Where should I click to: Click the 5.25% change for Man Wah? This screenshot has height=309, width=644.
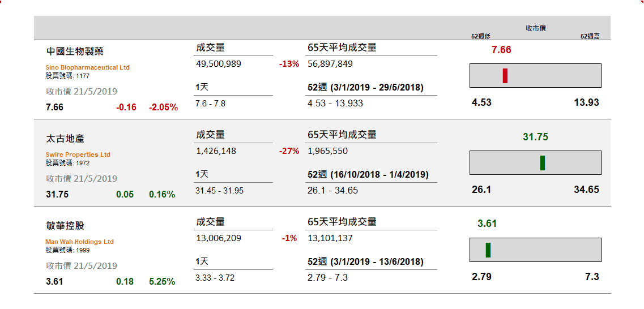point(162,281)
